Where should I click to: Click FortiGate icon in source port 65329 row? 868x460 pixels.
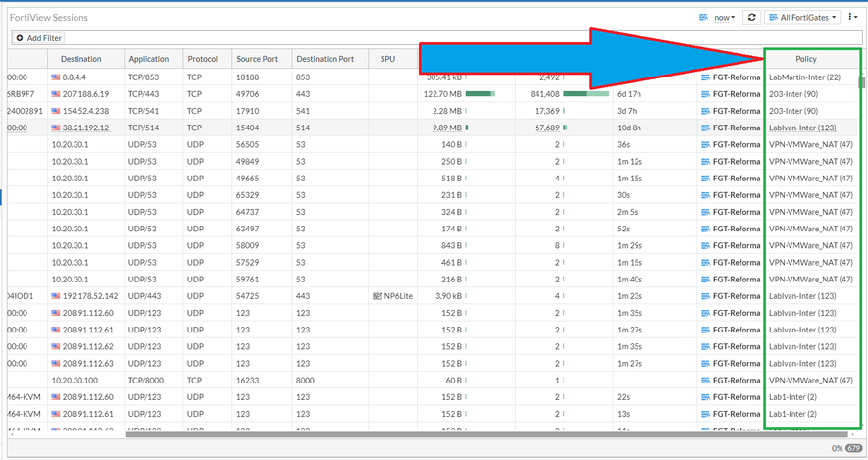(x=705, y=195)
